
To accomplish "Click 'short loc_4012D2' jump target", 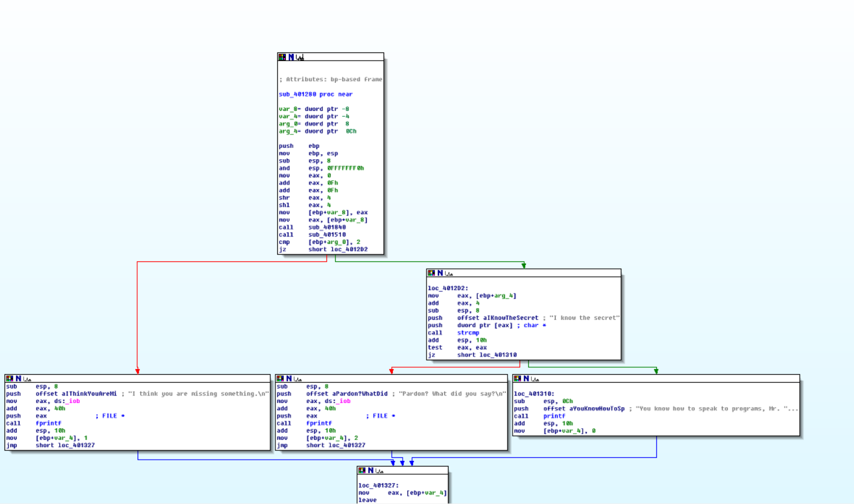I will click(x=338, y=250).
